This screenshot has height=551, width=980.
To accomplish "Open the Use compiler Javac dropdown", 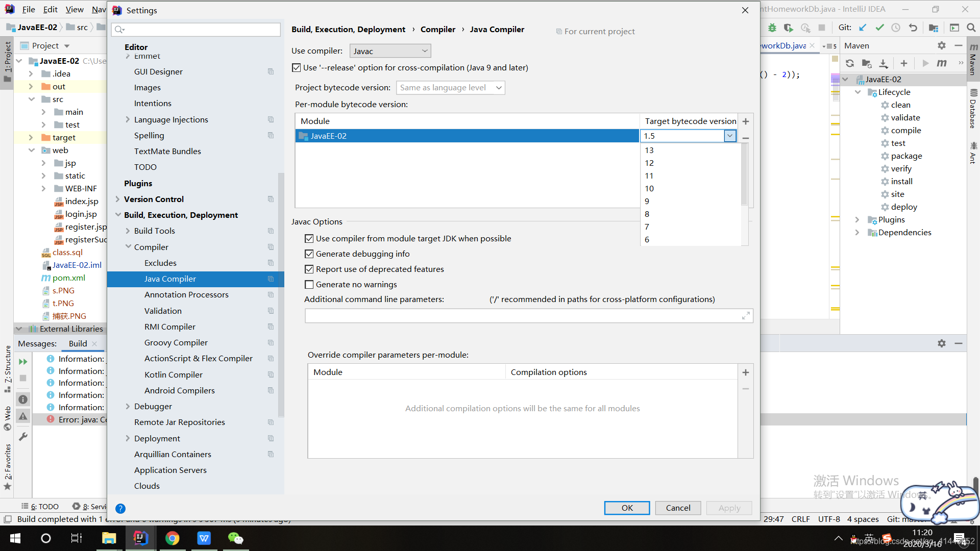I will pos(390,51).
